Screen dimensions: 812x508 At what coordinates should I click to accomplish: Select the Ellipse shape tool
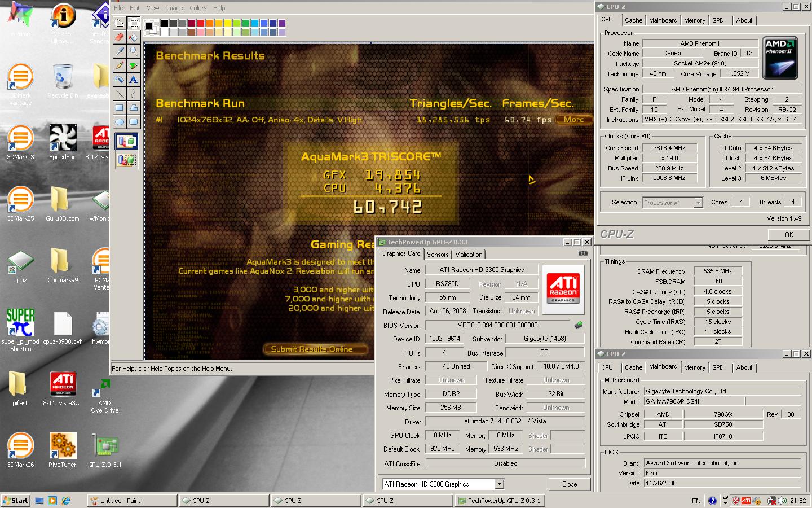point(120,122)
